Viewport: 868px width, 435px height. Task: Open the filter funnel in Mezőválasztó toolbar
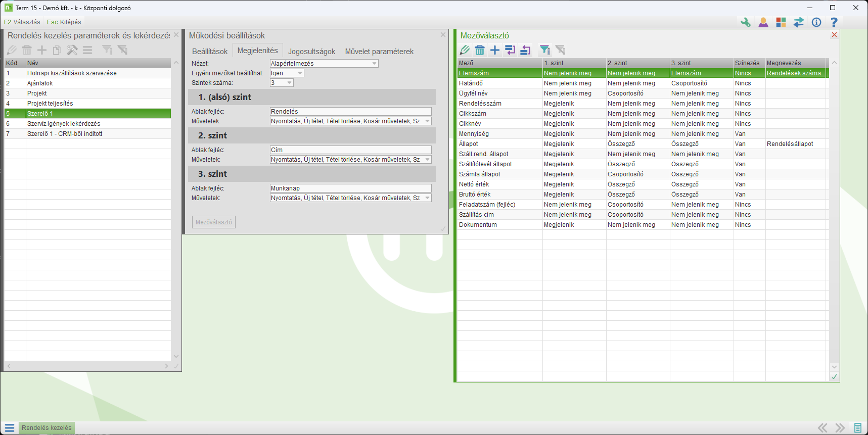(544, 50)
